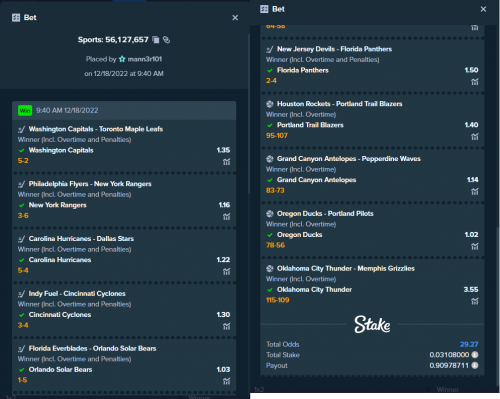Close the left Bet panel
Image resolution: width=500 pixels, height=399 pixels.
(235, 18)
